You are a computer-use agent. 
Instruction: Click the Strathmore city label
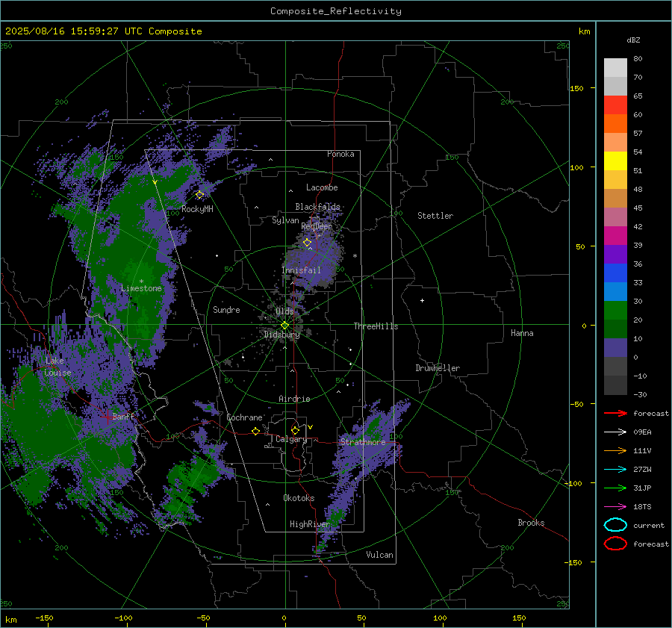tap(363, 442)
